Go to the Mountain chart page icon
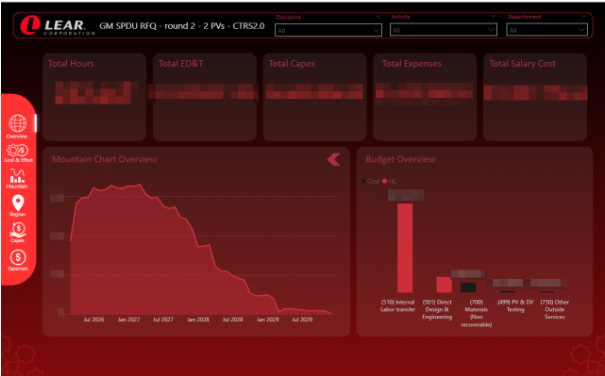605x376 pixels. [17, 176]
